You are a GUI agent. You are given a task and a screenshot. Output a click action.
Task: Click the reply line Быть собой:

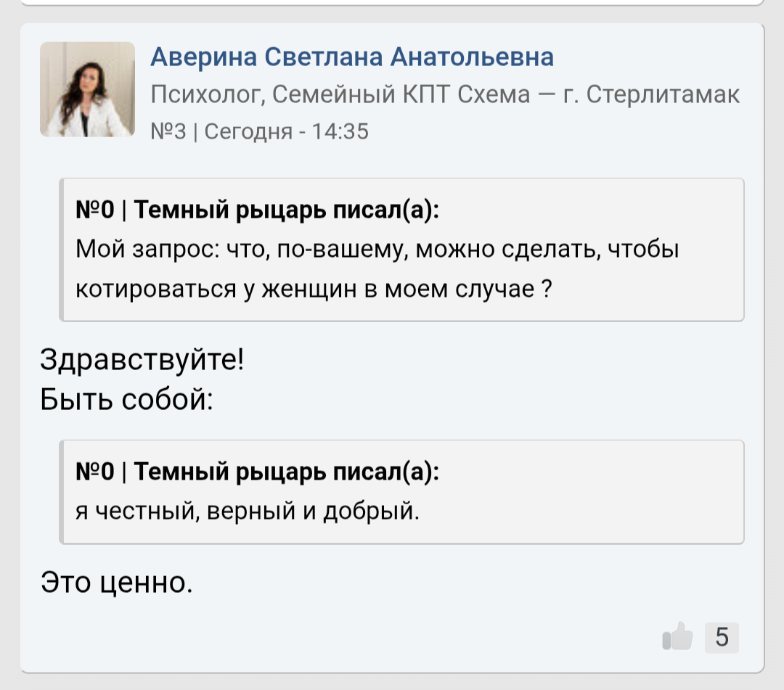[x=126, y=399]
